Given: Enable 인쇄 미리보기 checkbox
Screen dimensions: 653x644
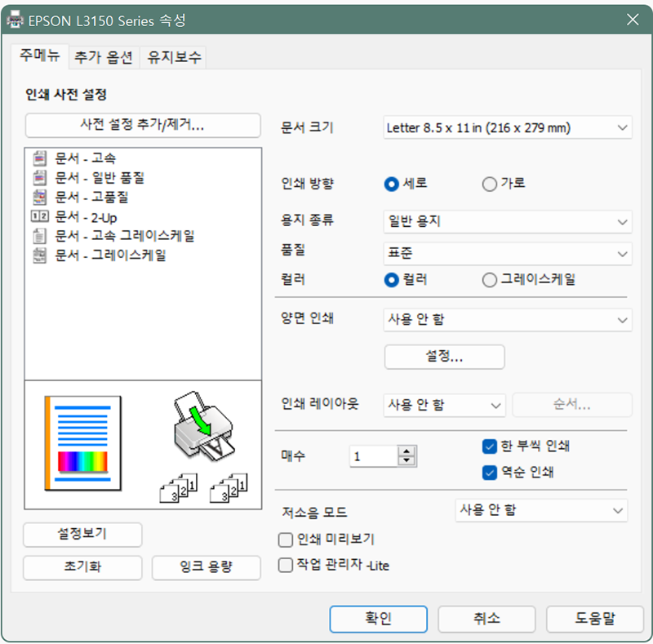Looking at the screenshot, I should 285,540.
